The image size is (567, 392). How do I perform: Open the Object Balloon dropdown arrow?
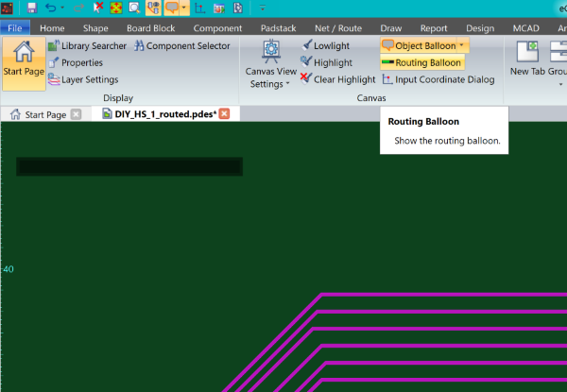click(462, 45)
